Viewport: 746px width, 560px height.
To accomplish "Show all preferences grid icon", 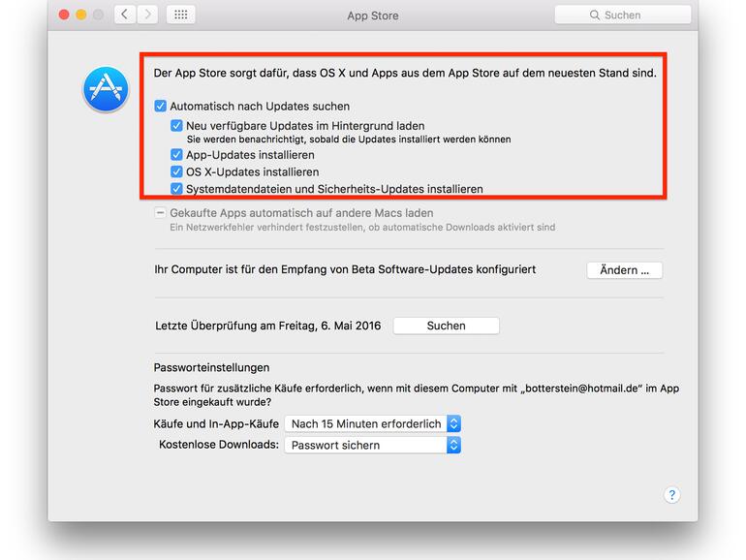I will point(181,15).
